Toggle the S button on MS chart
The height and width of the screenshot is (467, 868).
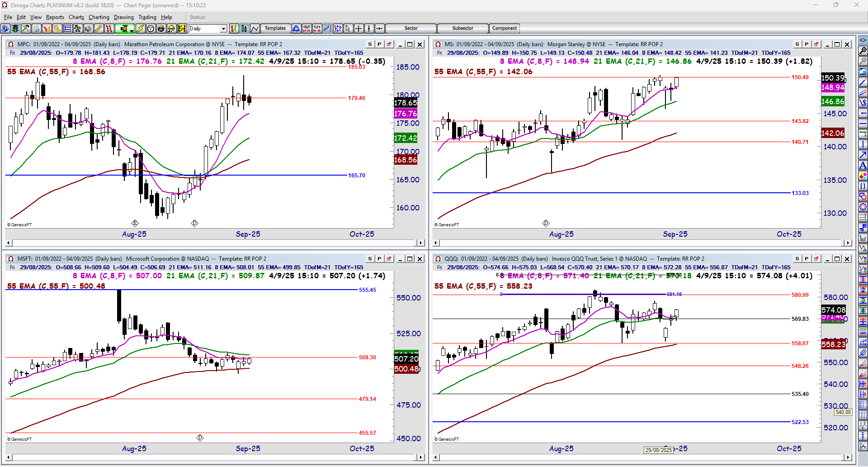(x=797, y=44)
